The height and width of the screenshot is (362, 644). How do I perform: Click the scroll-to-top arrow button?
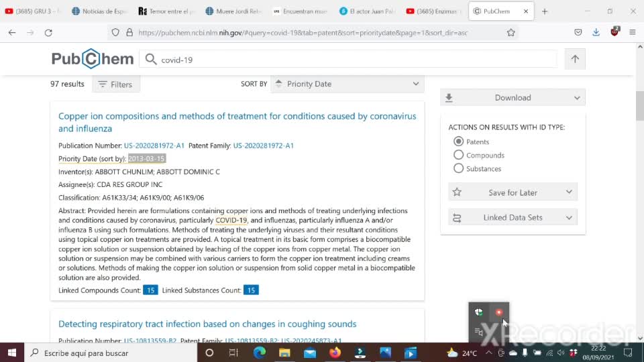coord(575,59)
